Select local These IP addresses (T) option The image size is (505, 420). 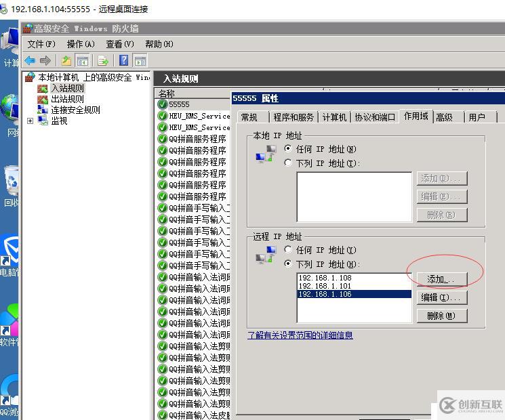click(288, 163)
